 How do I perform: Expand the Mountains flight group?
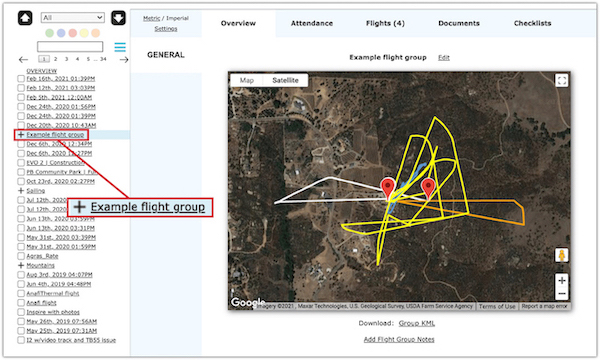click(x=21, y=265)
